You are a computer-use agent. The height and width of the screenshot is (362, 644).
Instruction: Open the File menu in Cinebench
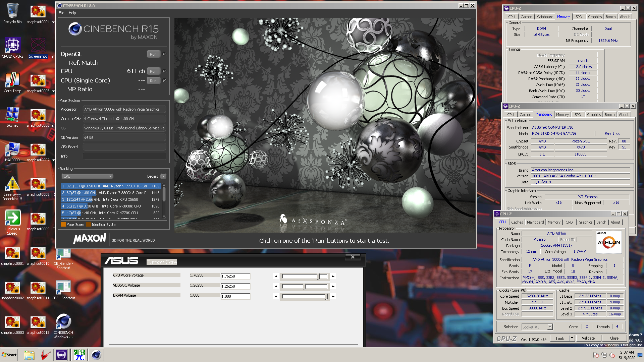61,13
